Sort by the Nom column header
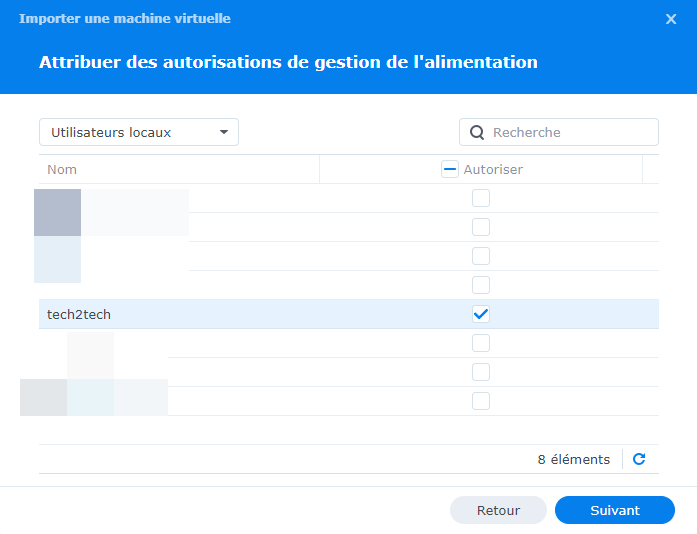The width and height of the screenshot is (697, 534). (x=62, y=170)
